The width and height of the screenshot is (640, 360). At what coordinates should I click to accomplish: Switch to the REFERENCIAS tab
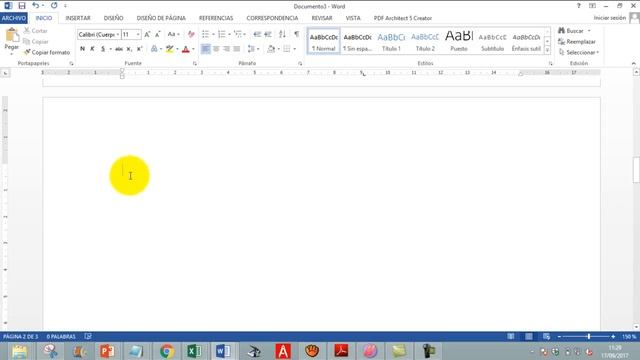[x=216, y=18]
